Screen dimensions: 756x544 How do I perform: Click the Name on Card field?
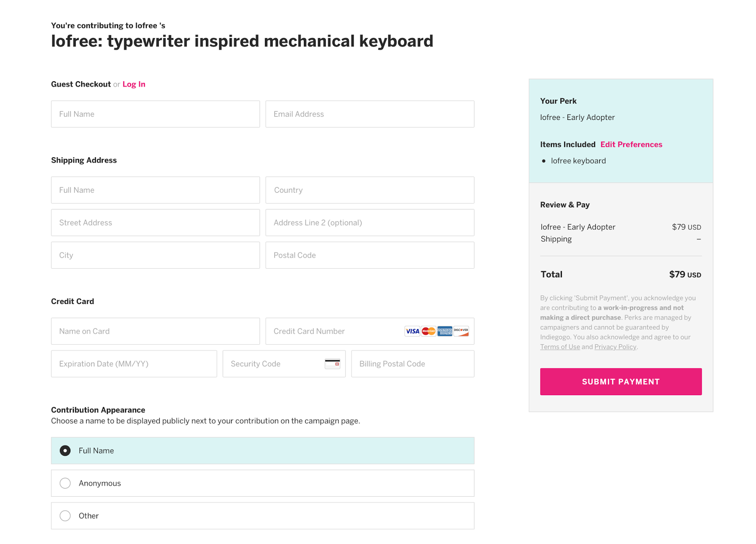tap(155, 331)
